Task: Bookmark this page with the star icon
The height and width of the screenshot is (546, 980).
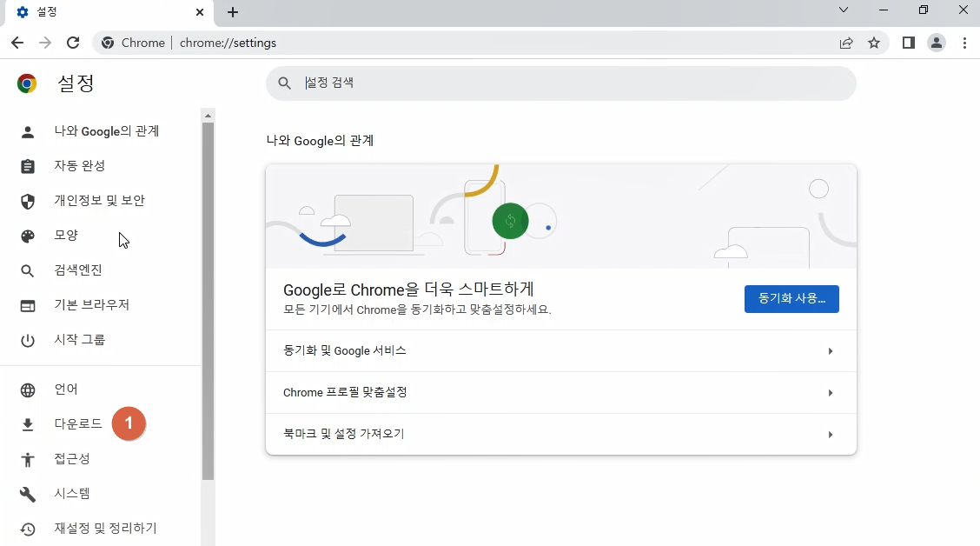Action: 874,43
